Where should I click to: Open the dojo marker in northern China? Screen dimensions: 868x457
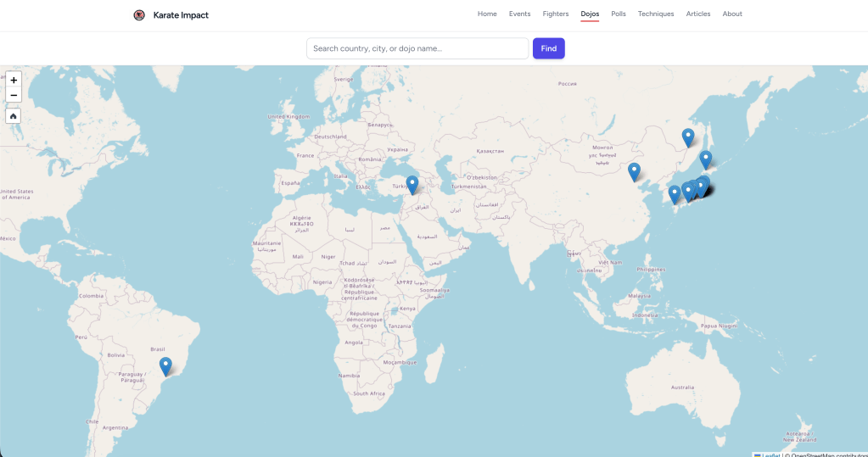634,171
